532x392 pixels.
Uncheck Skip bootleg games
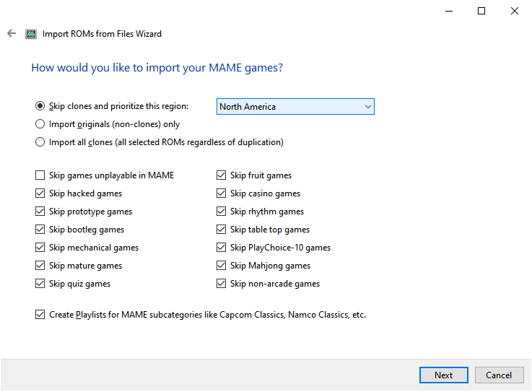pos(40,229)
